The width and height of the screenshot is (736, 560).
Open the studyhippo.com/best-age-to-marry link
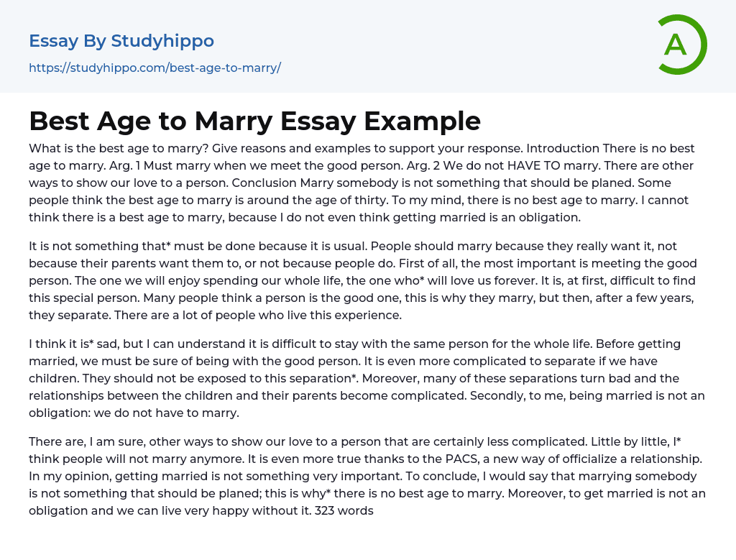(x=155, y=68)
